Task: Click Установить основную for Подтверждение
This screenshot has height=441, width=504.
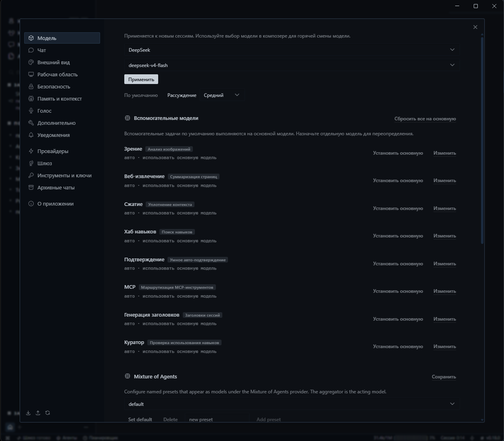Action: (398, 264)
